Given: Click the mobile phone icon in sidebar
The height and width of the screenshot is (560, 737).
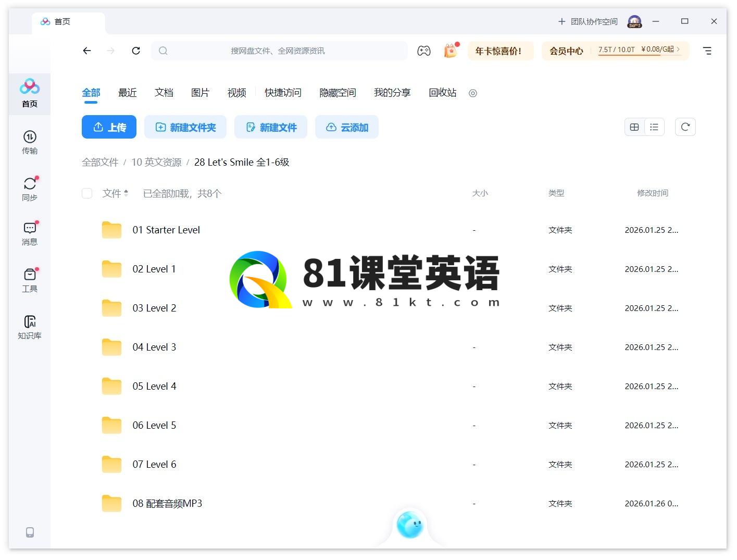Looking at the screenshot, I should pos(30,532).
